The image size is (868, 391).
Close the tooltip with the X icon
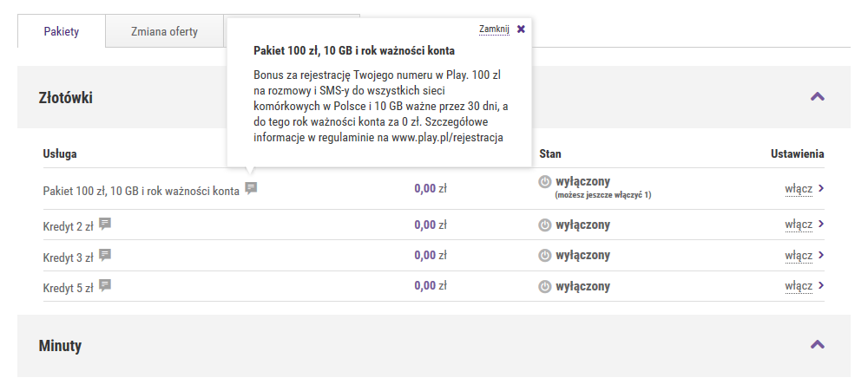[x=521, y=29]
